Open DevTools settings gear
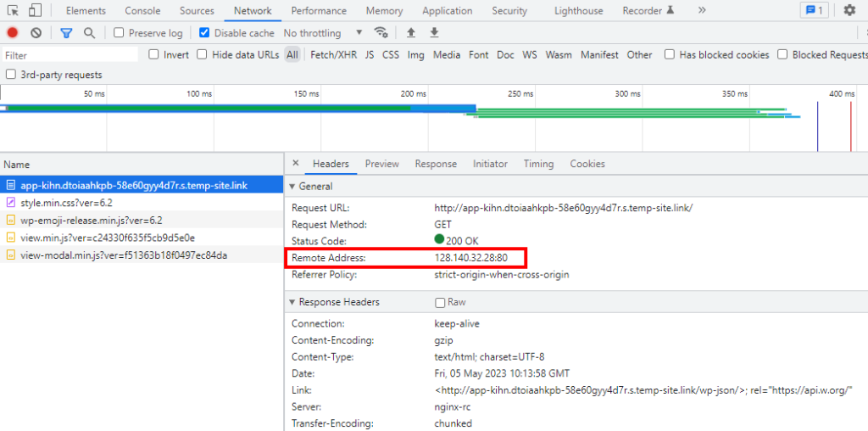This screenshot has width=868, height=431. pyautogui.click(x=849, y=10)
